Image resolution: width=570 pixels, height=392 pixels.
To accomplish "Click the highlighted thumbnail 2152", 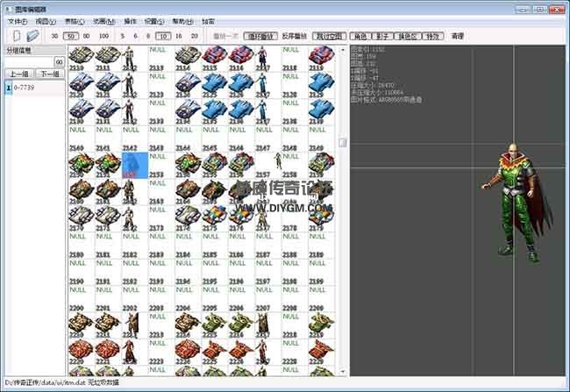I will click(x=135, y=165).
